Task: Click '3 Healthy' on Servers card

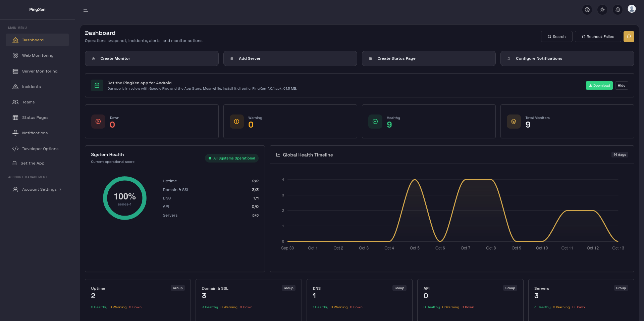Action: click(x=542, y=307)
